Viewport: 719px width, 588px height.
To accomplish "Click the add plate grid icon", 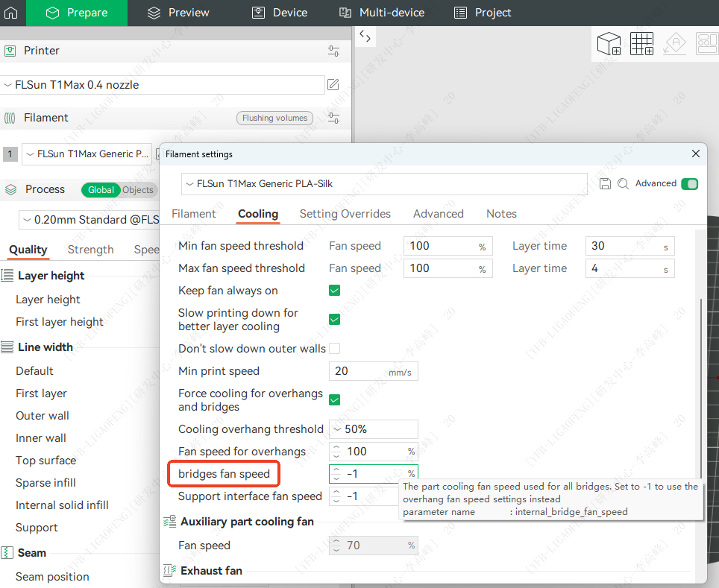I will pyautogui.click(x=641, y=43).
